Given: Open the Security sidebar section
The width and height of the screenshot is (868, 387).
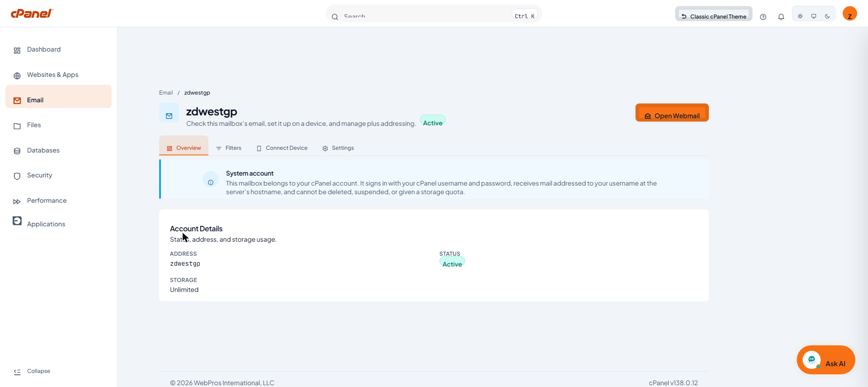Looking at the screenshot, I should click(58, 176).
